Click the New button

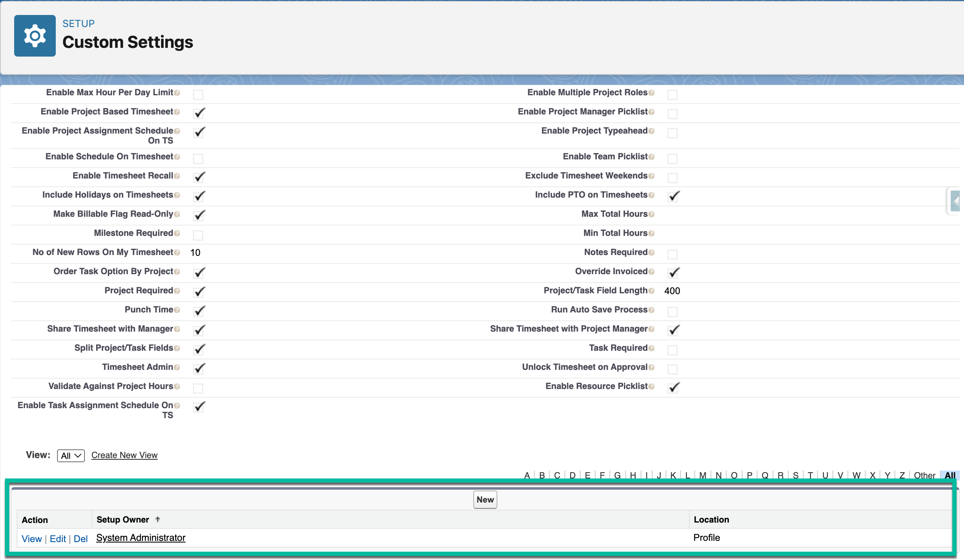point(485,500)
